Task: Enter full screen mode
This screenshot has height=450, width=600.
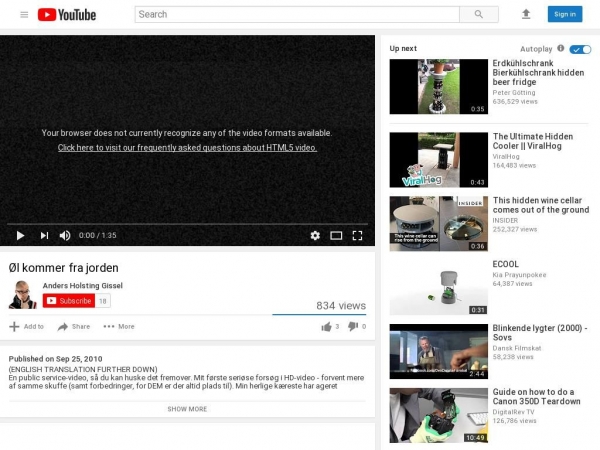Action: (357, 235)
